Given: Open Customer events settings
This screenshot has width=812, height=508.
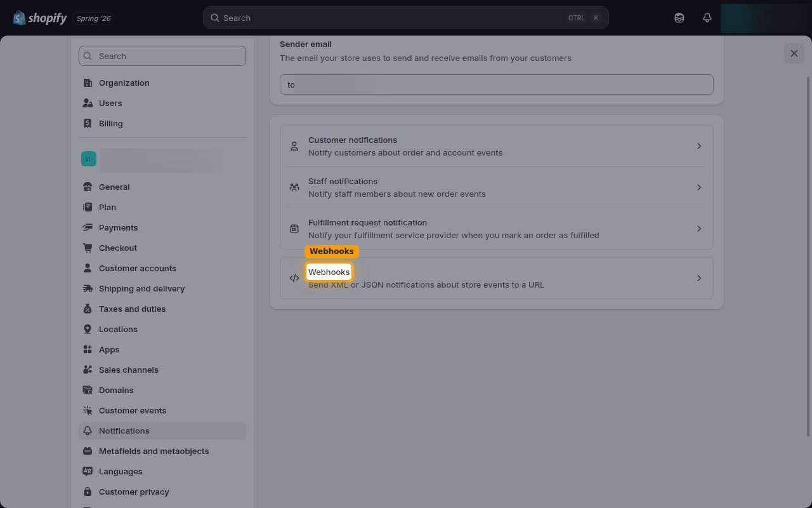Looking at the screenshot, I should tap(162, 410).
